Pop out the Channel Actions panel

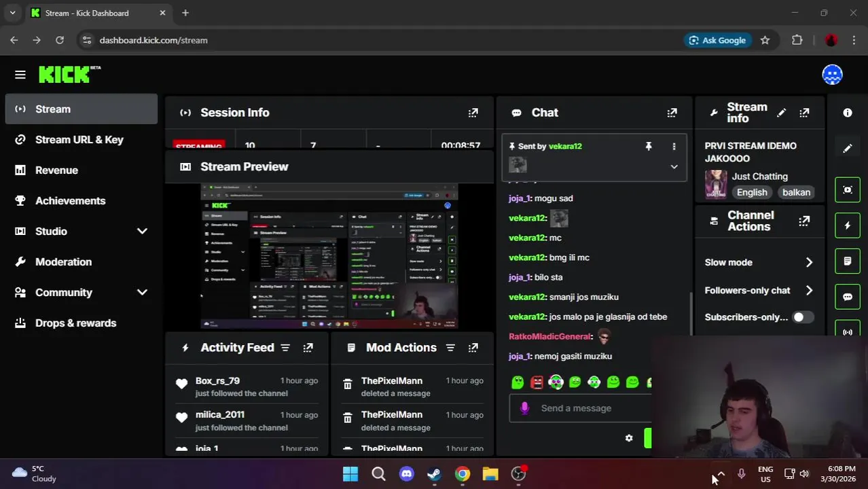pos(804,221)
